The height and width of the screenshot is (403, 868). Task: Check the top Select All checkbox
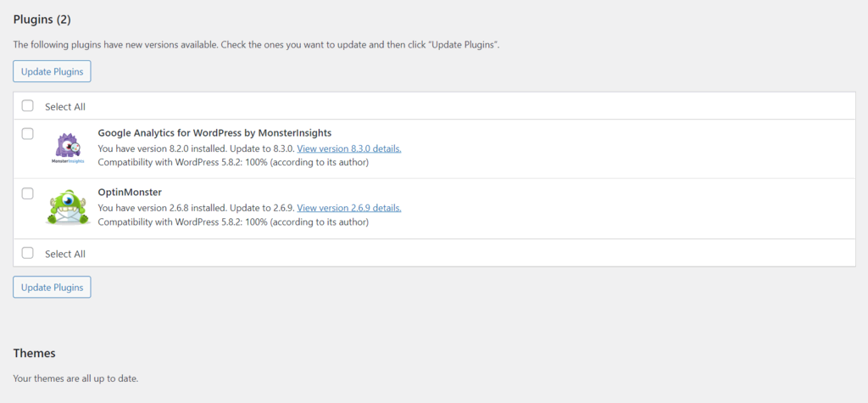tap(28, 106)
